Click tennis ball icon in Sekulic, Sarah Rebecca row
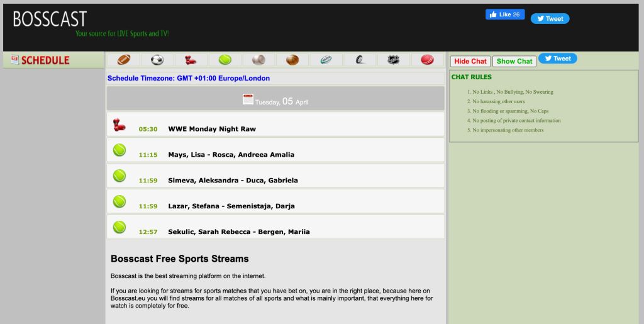The width and height of the screenshot is (644, 324). tap(119, 227)
